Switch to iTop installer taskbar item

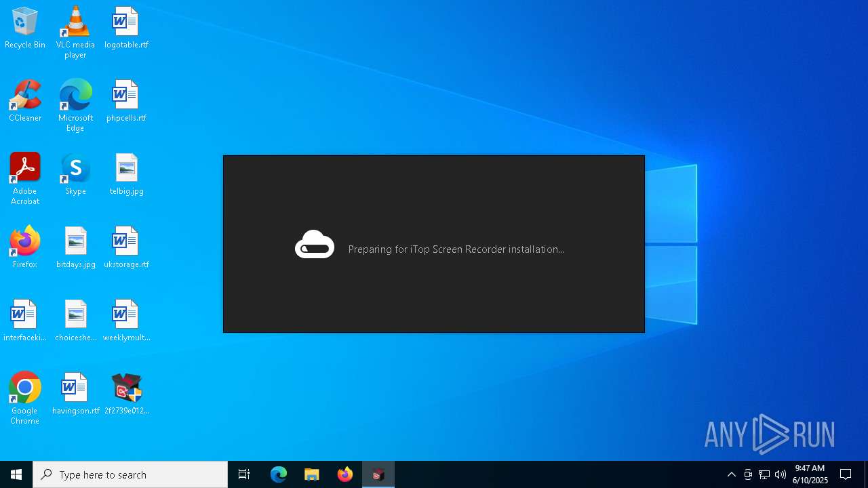click(x=378, y=474)
